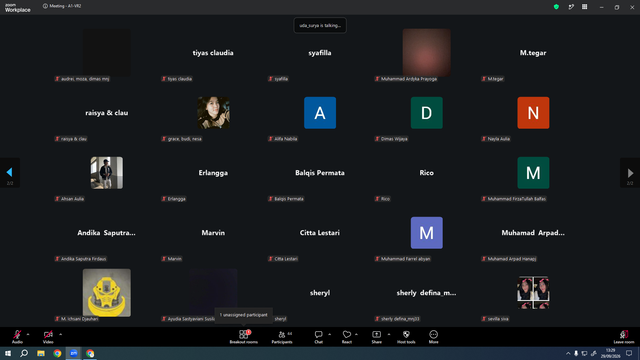Open the green encryption shield info
Screen dimensions: 640x360
556,7
